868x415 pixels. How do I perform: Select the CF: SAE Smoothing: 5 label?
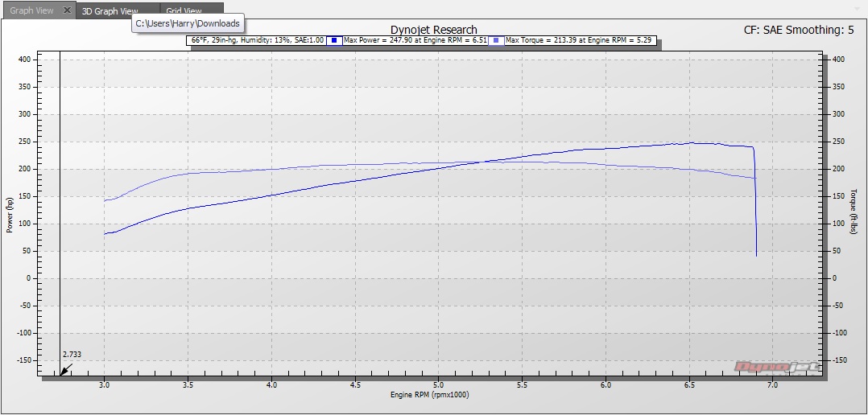click(799, 30)
